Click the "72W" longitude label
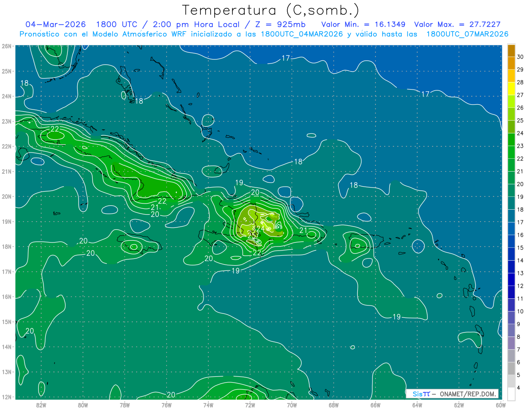Screen dimensions: 532x411 (250, 405)
